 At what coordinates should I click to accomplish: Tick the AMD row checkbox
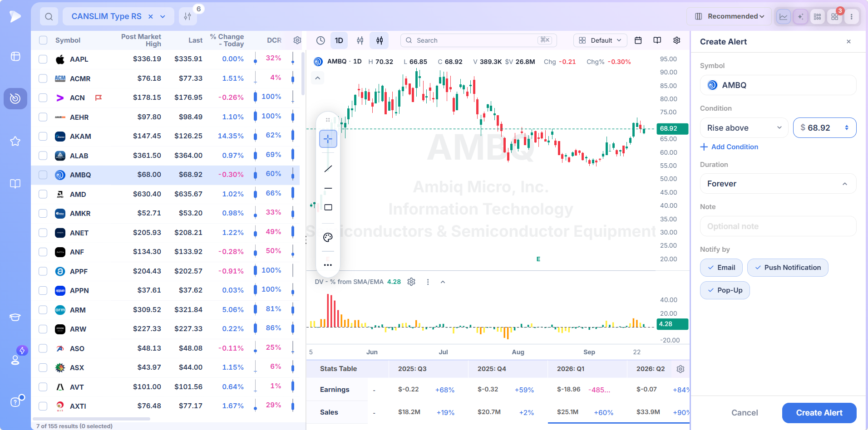tap(43, 194)
